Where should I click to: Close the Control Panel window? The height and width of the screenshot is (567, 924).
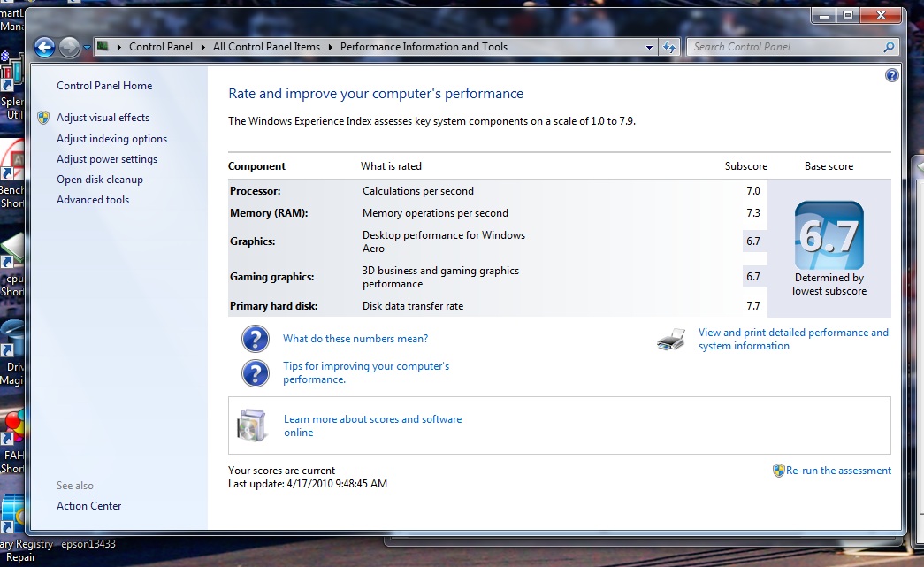point(881,16)
